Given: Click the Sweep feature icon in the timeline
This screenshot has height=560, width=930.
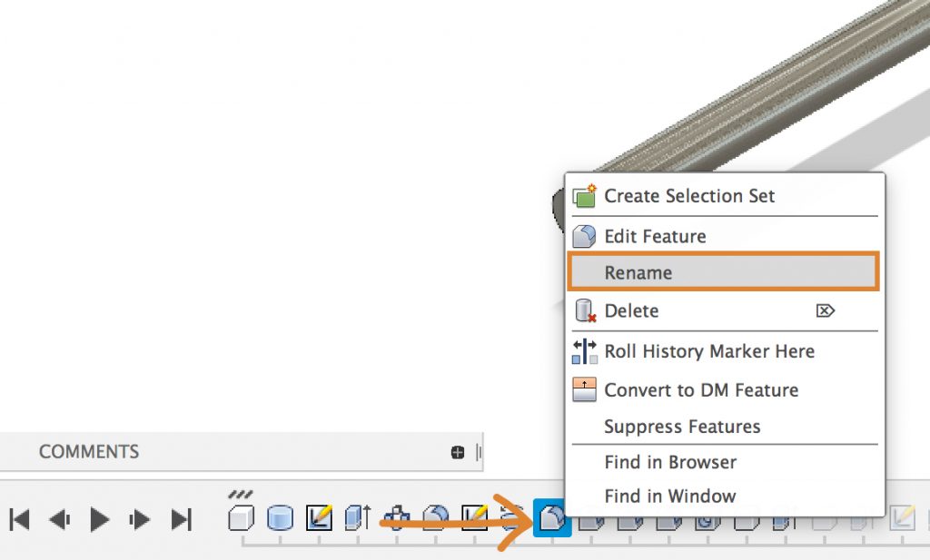Looking at the screenshot, I should [x=510, y=519].
